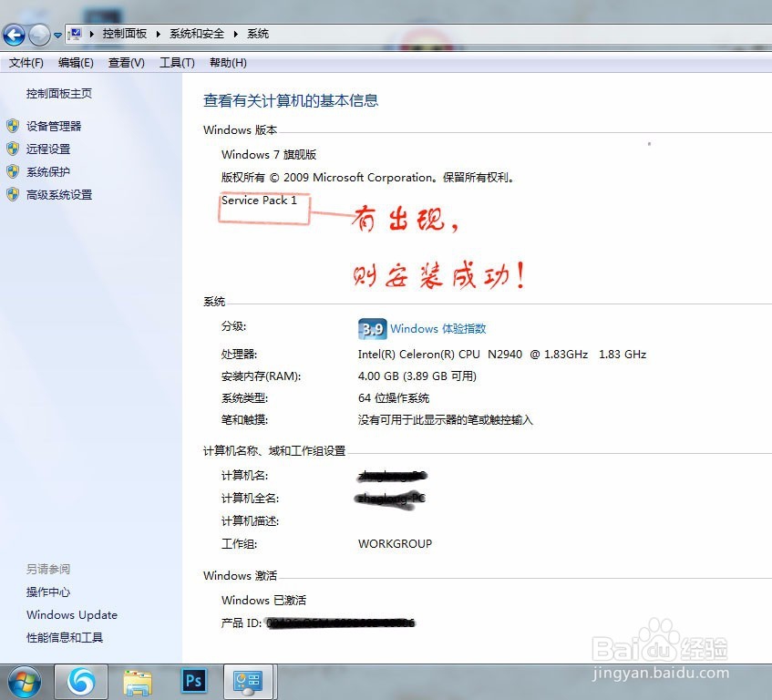The height and width of the screenshot is (700, 772).
Task: Open 控制面板 breadcrumb segment
Action: 125,34
